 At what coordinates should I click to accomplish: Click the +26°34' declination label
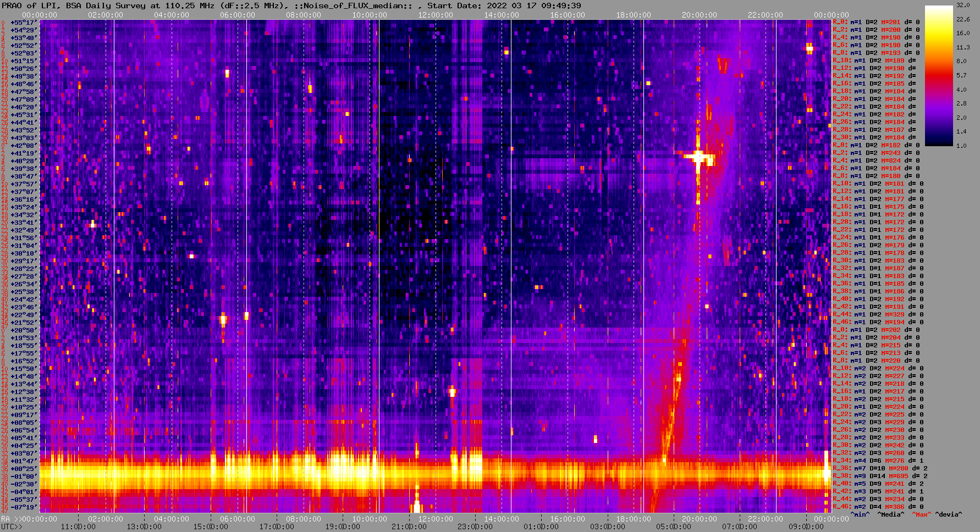23,284
